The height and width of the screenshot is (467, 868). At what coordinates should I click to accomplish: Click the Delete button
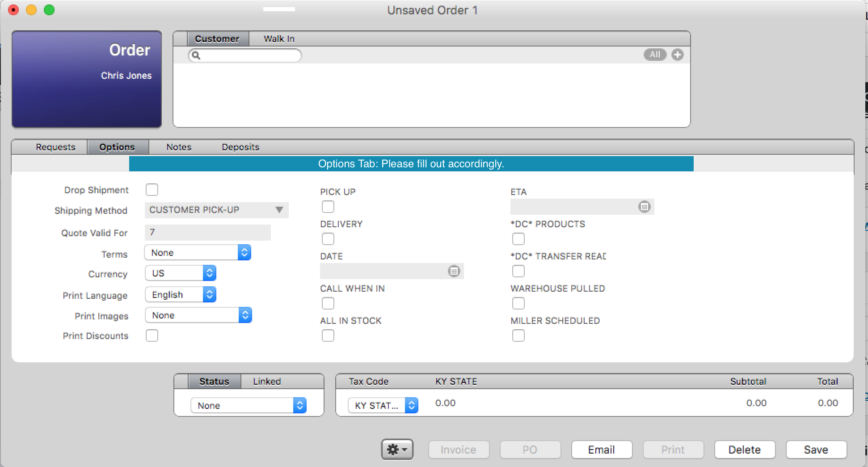point(745,450)
